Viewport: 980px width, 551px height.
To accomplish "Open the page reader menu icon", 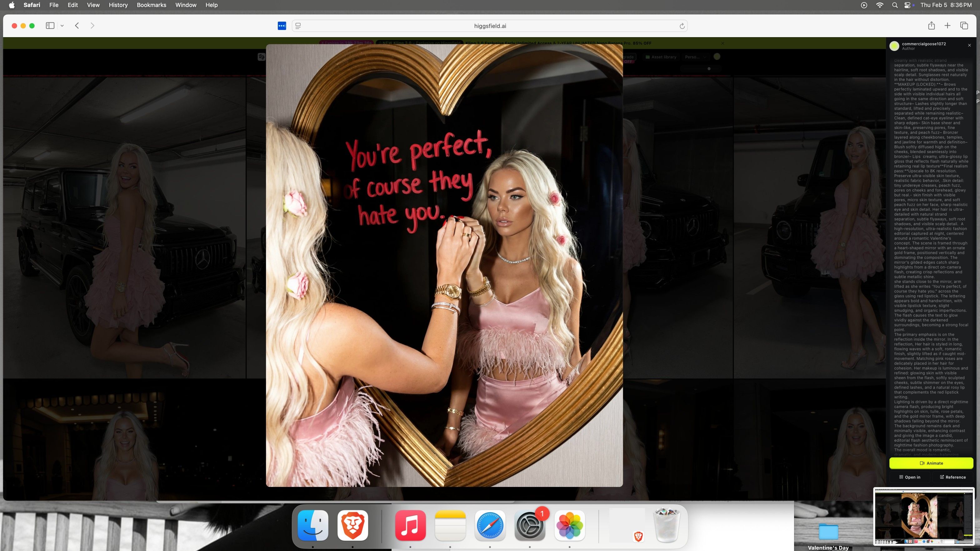I will point(298,26).
